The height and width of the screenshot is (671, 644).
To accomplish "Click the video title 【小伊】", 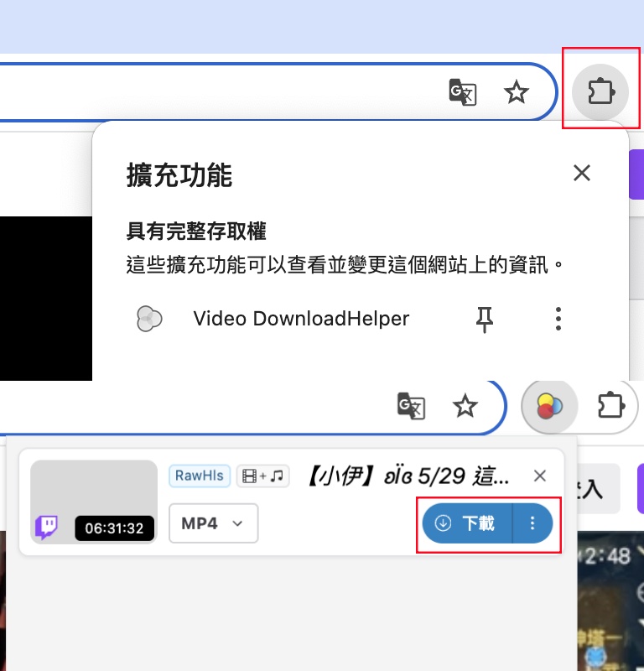I will pos(408,476).
